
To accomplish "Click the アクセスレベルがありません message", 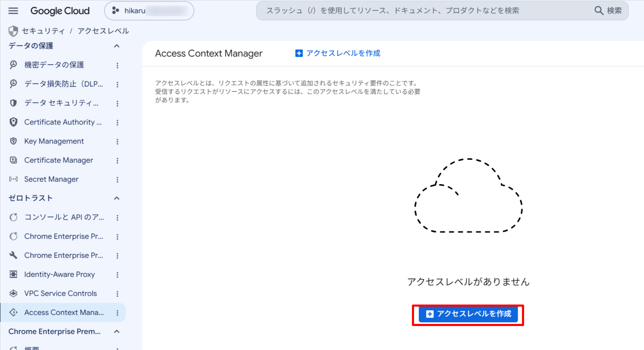I will (468, 282).
